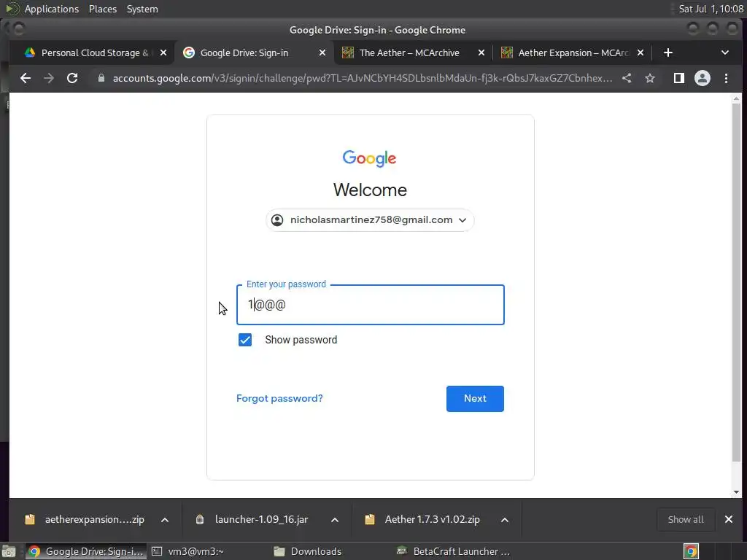This screenshot has height=560, width=747.
Task: Expand the account switcher chevron
Action: 462,220
